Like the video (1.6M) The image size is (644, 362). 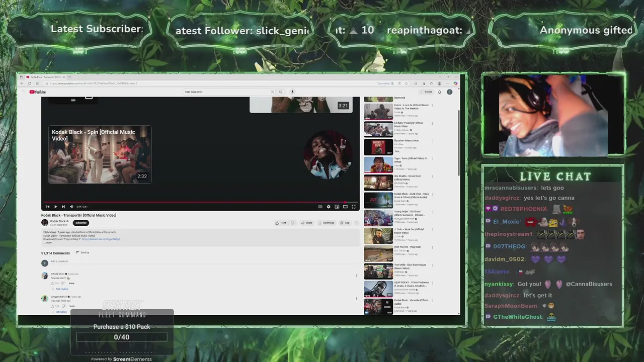[x=280, y=223]
